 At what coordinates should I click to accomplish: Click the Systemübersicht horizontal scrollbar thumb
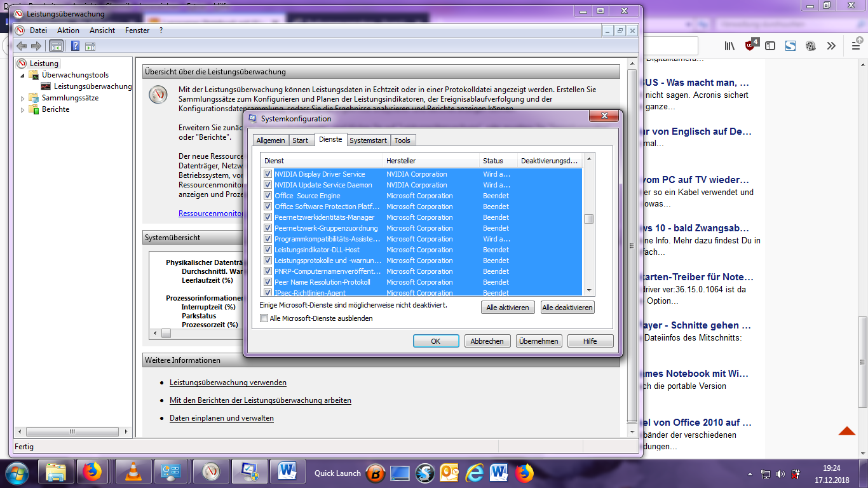tap(166, 333)
